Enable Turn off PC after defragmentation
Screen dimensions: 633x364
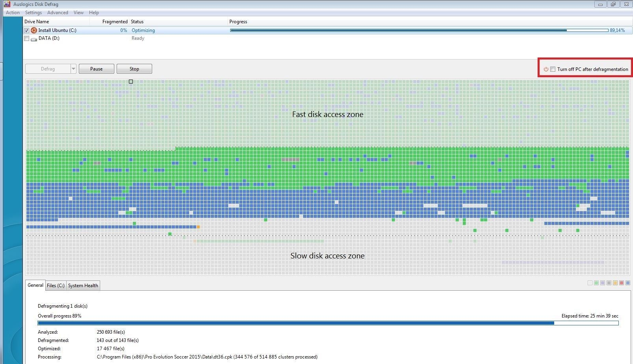coord(553,69)
